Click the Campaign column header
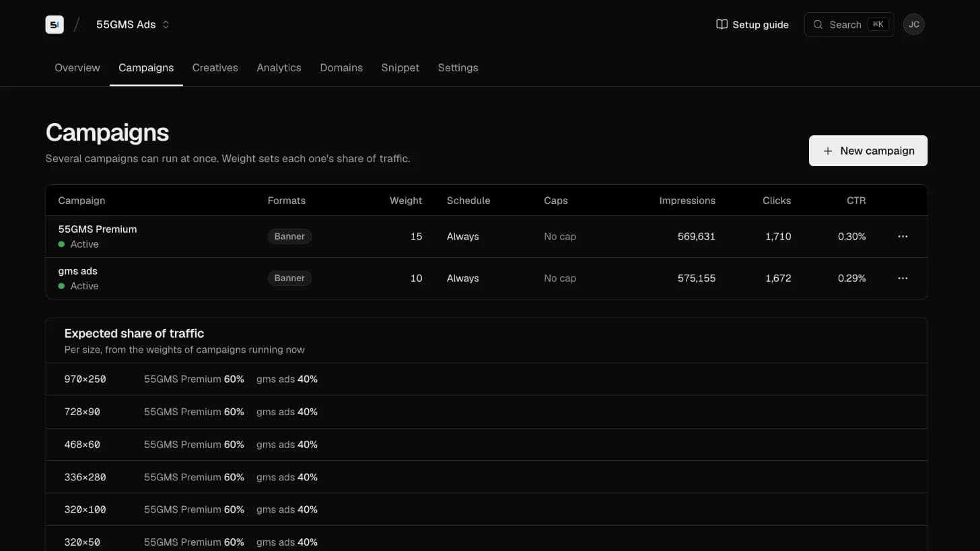980x551 pixels. 81,200
